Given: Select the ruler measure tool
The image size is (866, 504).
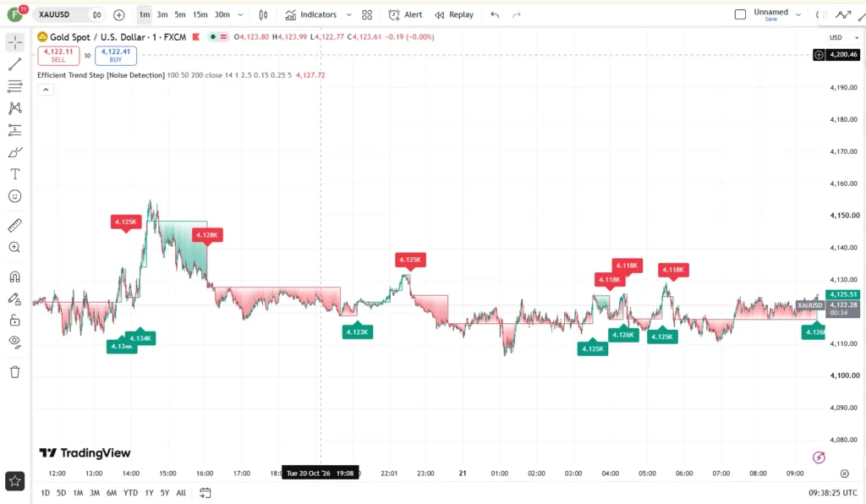Looking at the screenshot, I should 15,225.
